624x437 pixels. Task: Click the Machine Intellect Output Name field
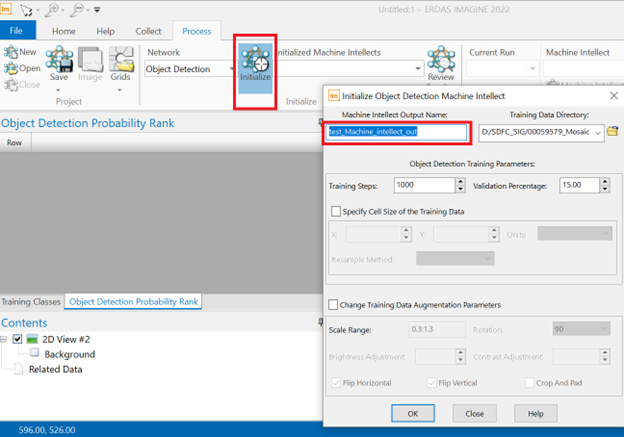397,131
